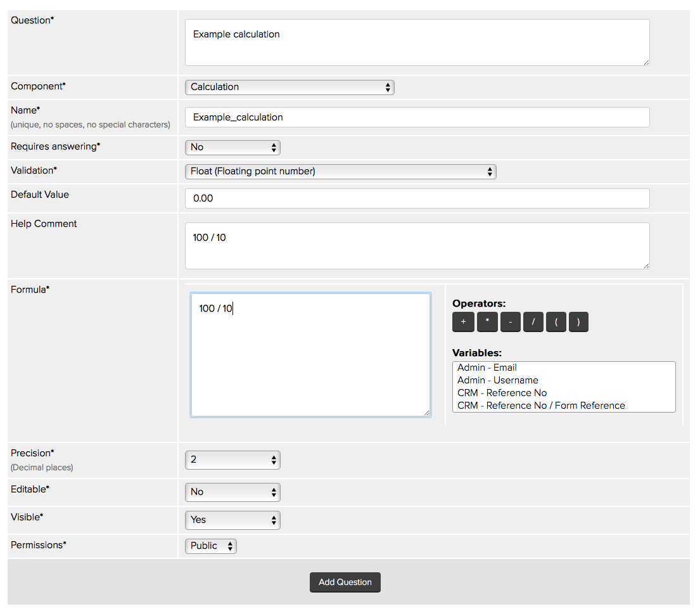This screenshot has height=616, width=700.
Task: Expand the Validation type dropdown
Action: [340, 172]
